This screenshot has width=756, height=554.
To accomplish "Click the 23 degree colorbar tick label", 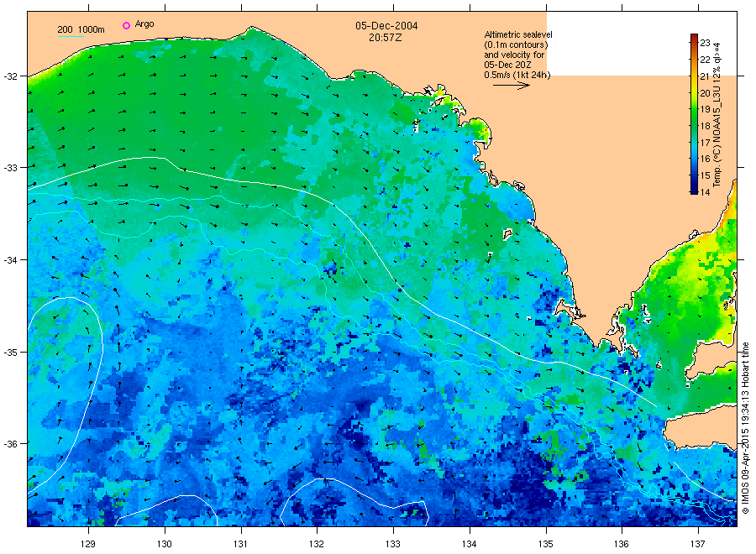I will coord(706,43).
